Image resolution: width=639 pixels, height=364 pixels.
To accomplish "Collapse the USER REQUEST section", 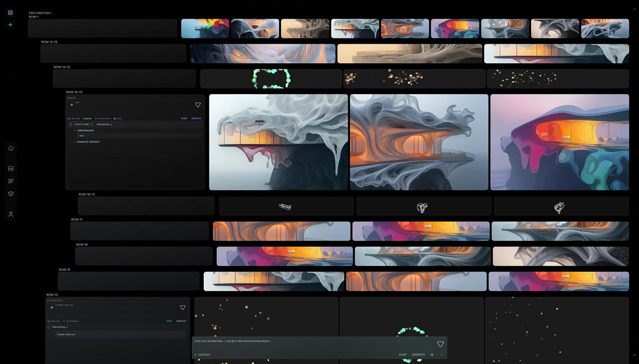I will tap(75, 131).
